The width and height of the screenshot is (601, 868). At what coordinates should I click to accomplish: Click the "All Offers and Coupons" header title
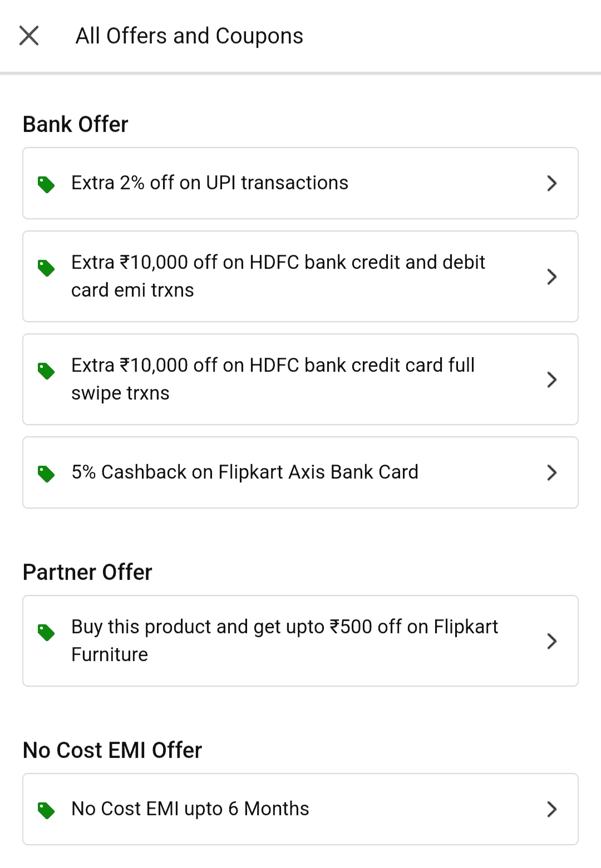click(189, 36)
